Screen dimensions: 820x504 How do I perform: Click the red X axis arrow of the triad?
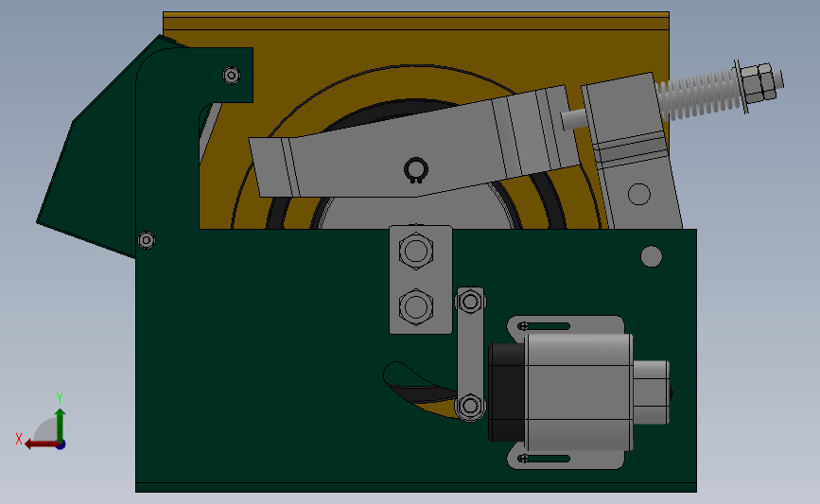click(x=41, y=444)
